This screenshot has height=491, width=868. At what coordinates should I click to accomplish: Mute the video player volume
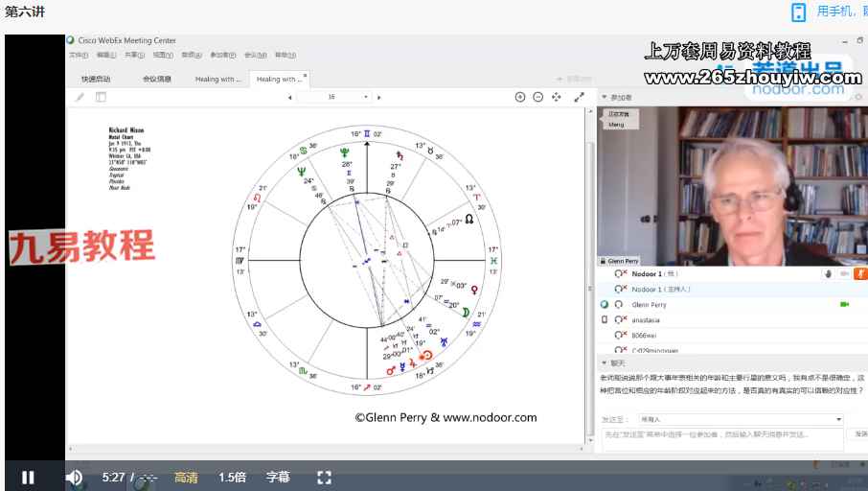tap(74, 478)
